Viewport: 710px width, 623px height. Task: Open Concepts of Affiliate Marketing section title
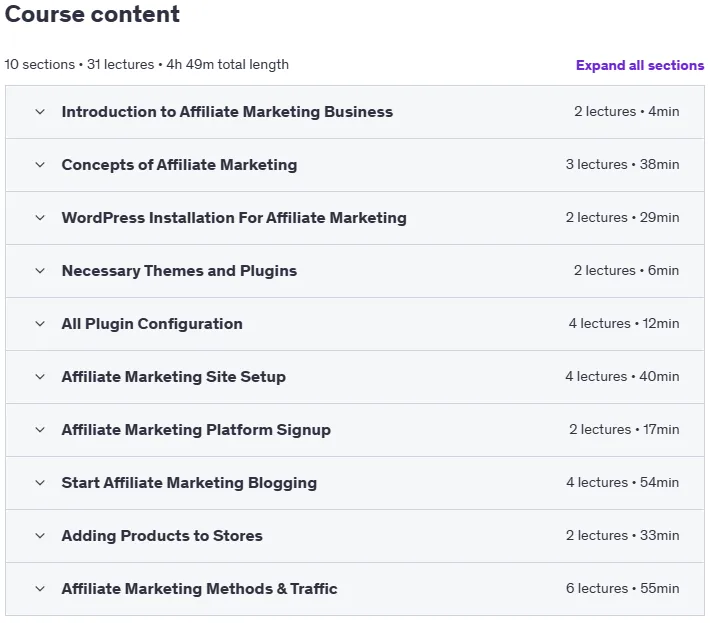click(x=179, y=165)
